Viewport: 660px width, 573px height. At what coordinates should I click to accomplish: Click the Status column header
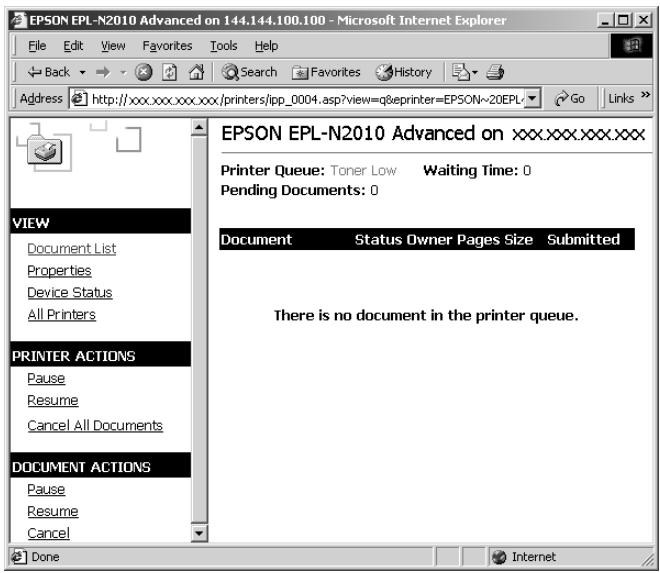[x=378, y=240]
